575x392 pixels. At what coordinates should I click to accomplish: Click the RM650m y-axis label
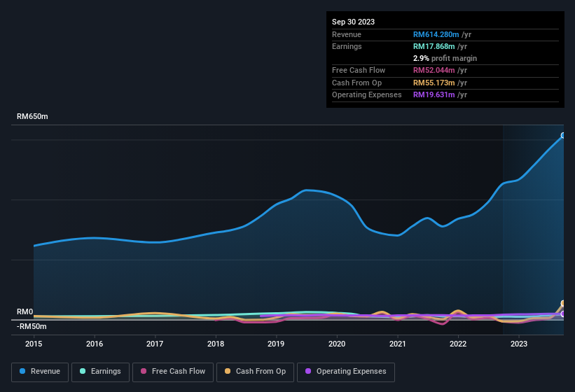click(x=32, y=117)
